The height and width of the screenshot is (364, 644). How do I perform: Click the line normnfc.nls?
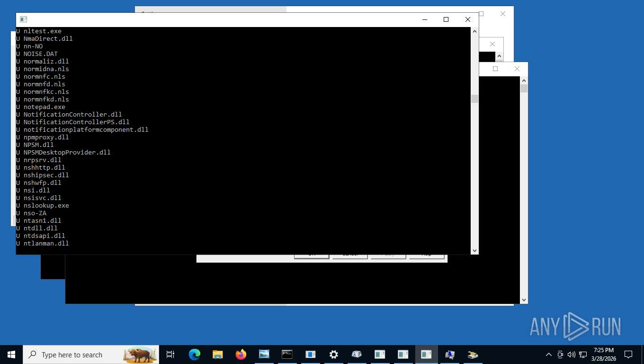45,76
